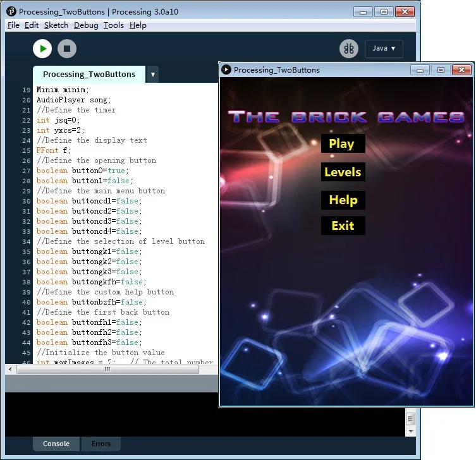Click comment '//Define the main menu button'
The height and width of the screenshot is (460, 476).
[x=101, y=191]
